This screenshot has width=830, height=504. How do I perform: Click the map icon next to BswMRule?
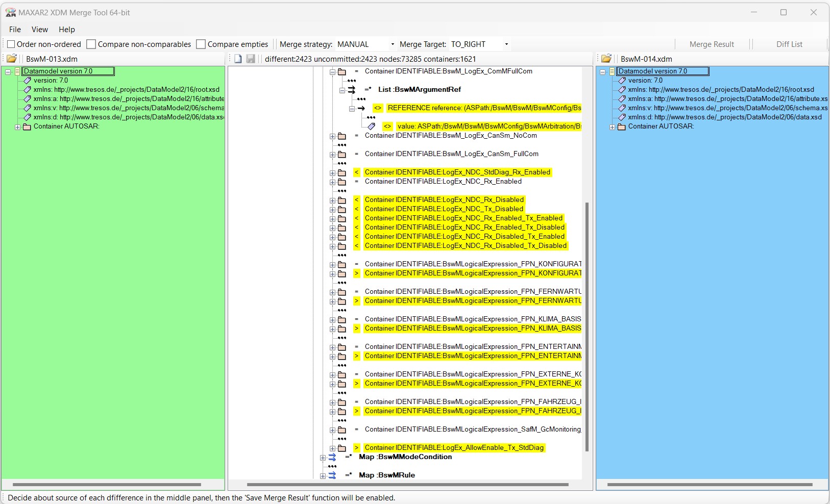coord(332,475)
